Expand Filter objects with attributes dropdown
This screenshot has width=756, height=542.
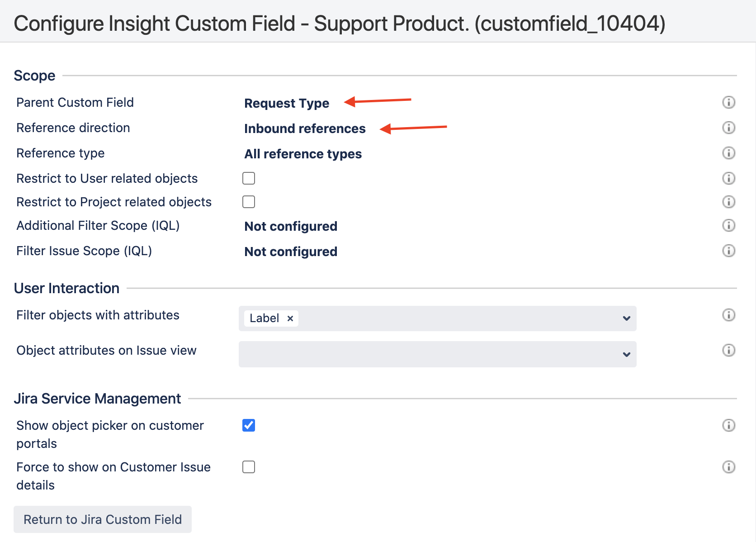tap(626, 319)
